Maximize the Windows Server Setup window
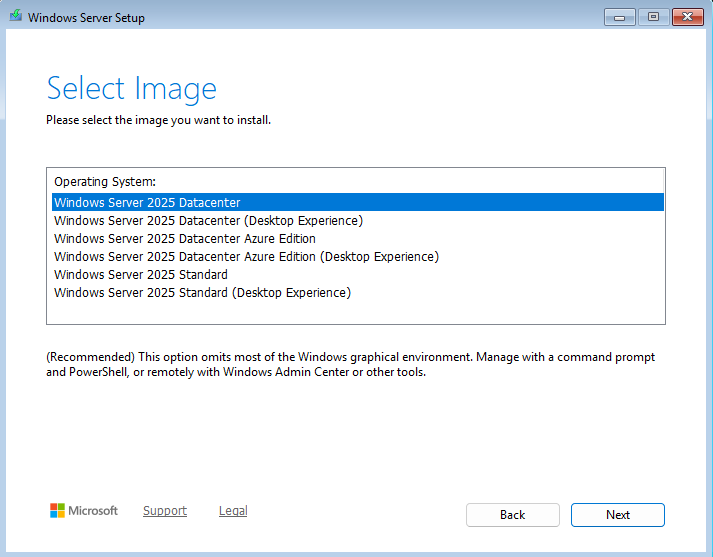 653,17
